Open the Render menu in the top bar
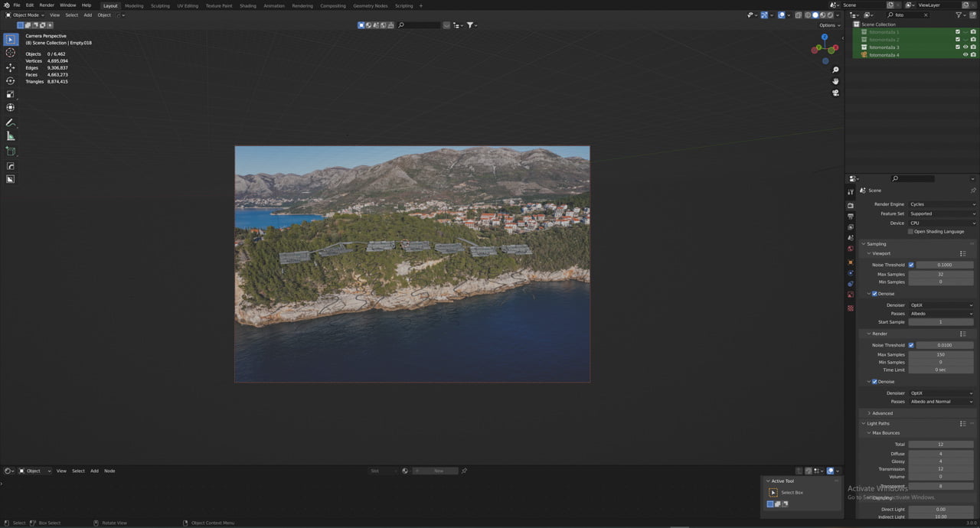Viewport: 980px width, 528px height. (x=47, y=5)
